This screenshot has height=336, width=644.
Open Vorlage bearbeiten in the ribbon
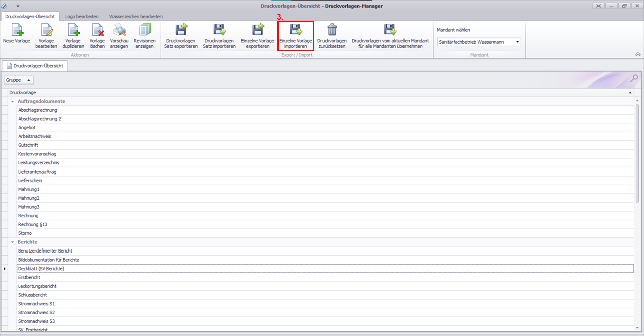46,30
